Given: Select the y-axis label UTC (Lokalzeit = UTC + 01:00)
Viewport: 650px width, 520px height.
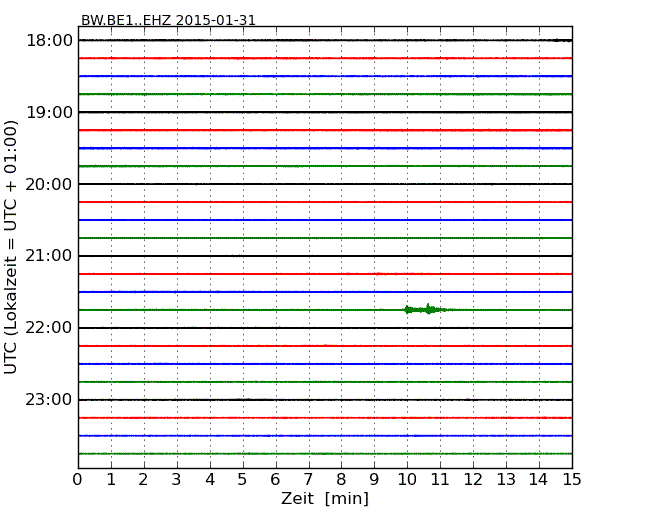Looking at the screenshot, I should (x=11, y=247).
